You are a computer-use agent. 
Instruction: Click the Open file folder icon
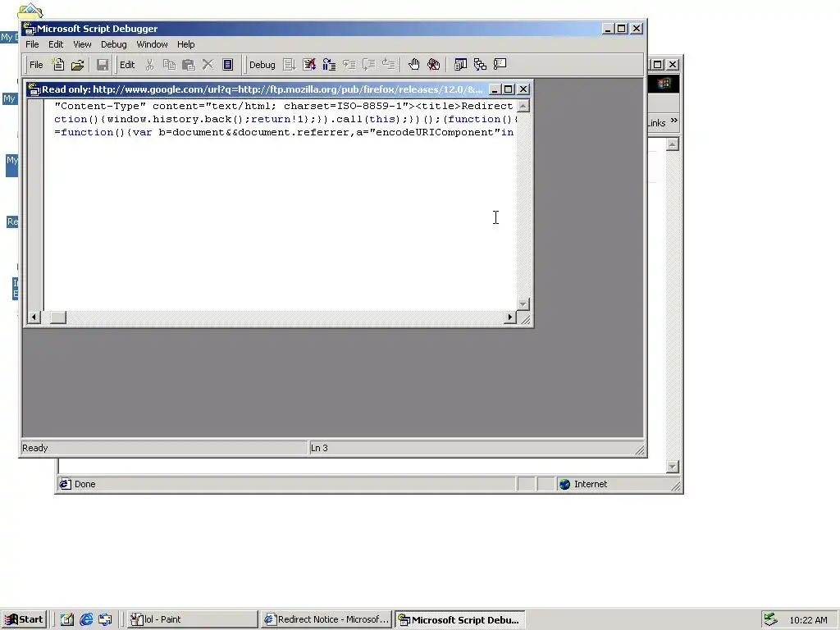point(78,65)
